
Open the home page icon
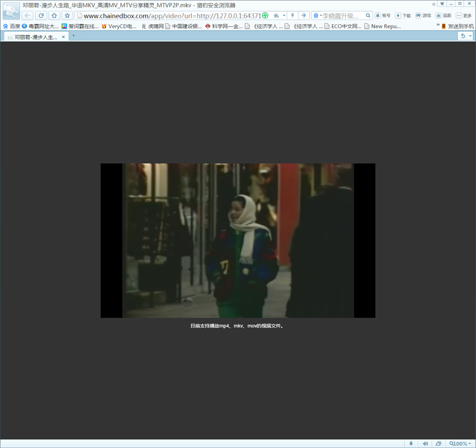coord(54,15)
